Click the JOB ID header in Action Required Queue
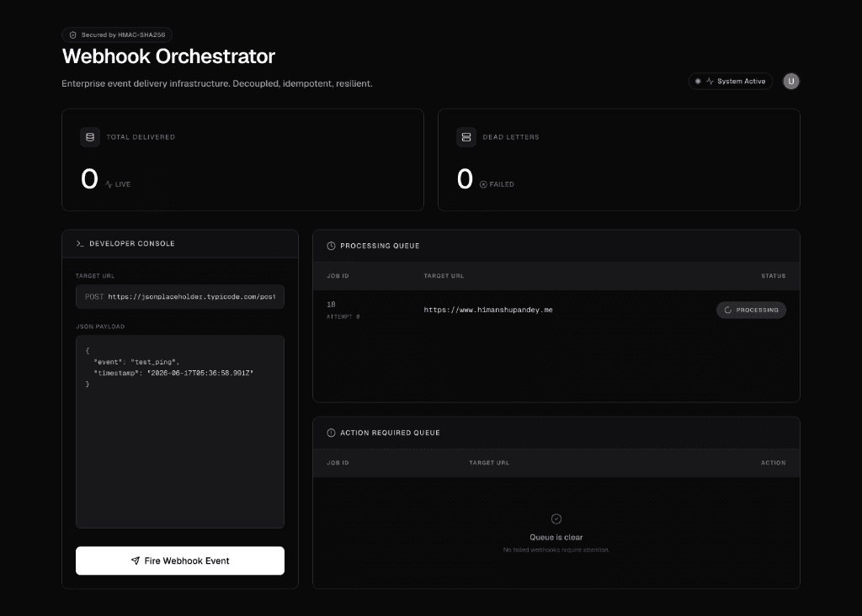Image resolution: width=862 pixels, height=616 pixels. tap(338, 463)
